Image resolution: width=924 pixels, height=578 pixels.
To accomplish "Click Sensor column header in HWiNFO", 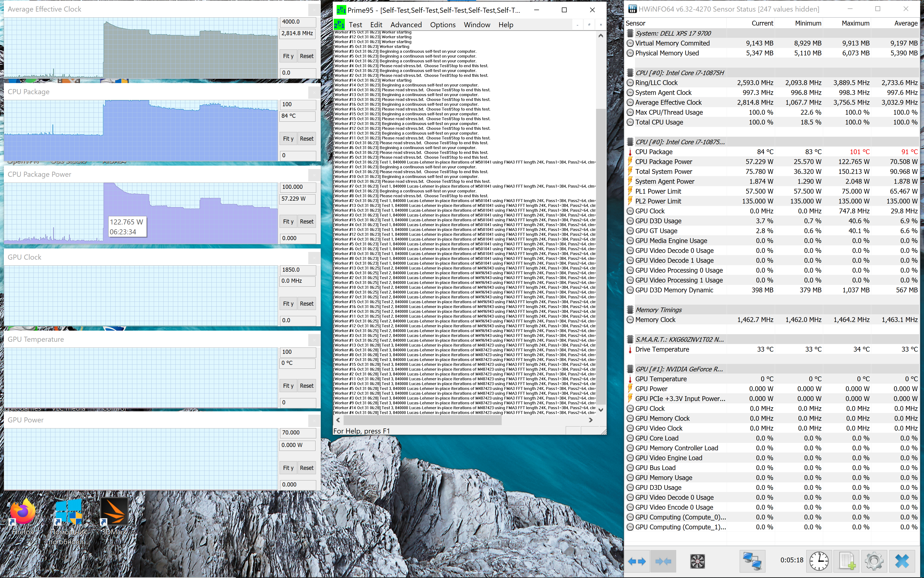I will [635, 23].
